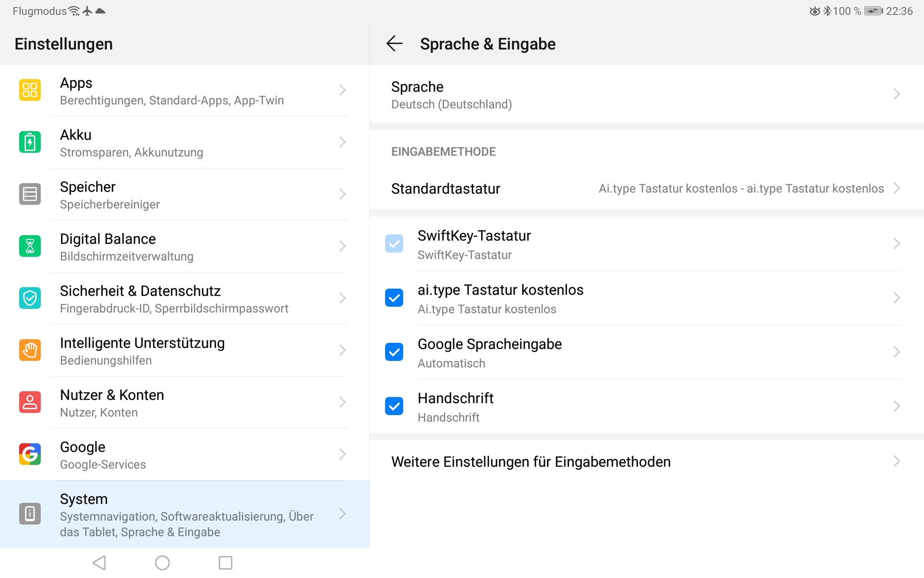This screenshot has width=924, height=578.
Task: Open Handschrift settings chevron
Action: (x=897, y=406)
